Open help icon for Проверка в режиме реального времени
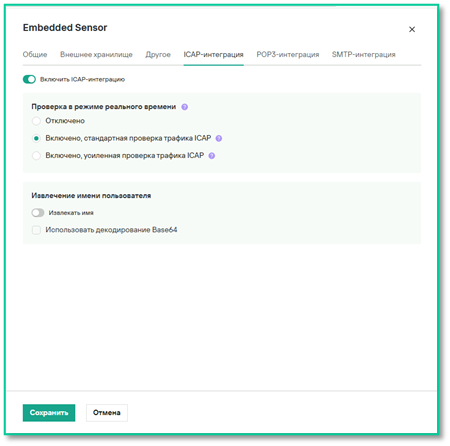The width and height of the screenshot is (450, 446). click(185, 107)
